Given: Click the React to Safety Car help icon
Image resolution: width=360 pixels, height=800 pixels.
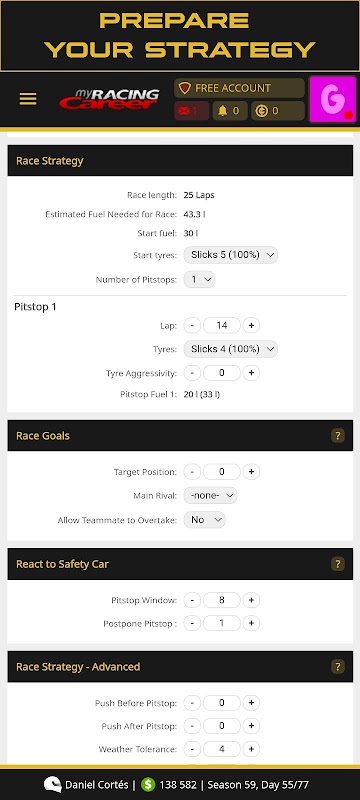Looking at the screenshot, I should tap(338, 564).
